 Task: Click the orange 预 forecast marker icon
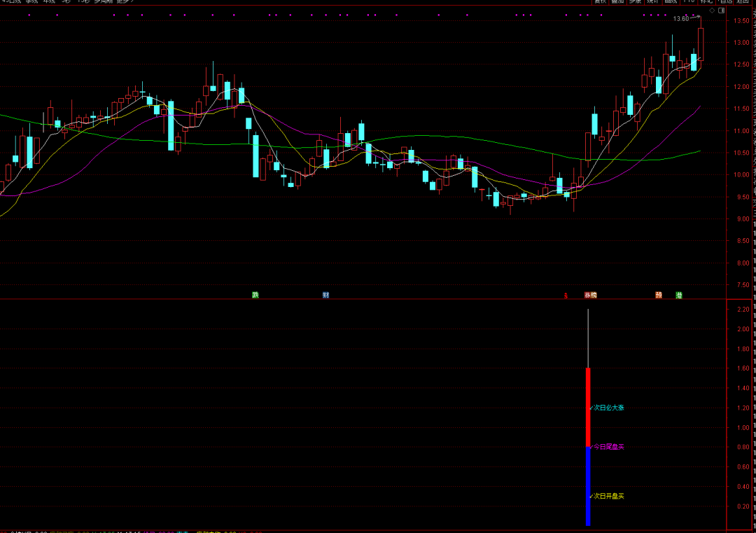point(659,295)
